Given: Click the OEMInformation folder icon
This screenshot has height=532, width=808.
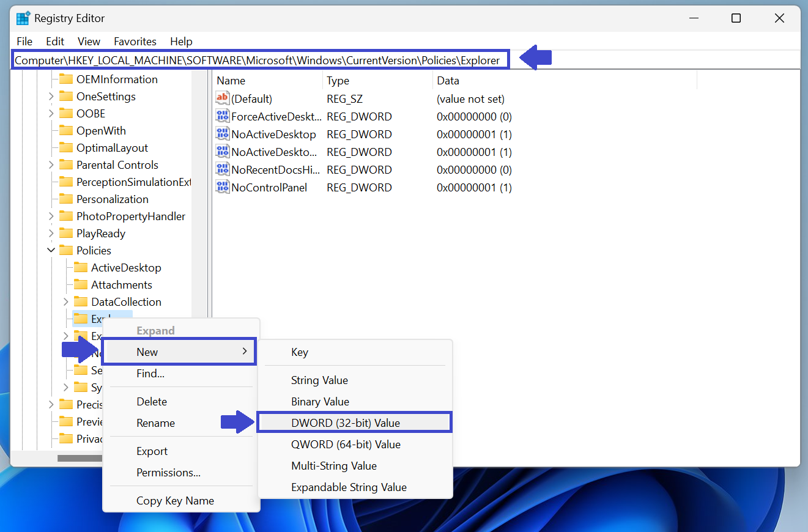Looking at the screenshot, I should tap(66, 79).
